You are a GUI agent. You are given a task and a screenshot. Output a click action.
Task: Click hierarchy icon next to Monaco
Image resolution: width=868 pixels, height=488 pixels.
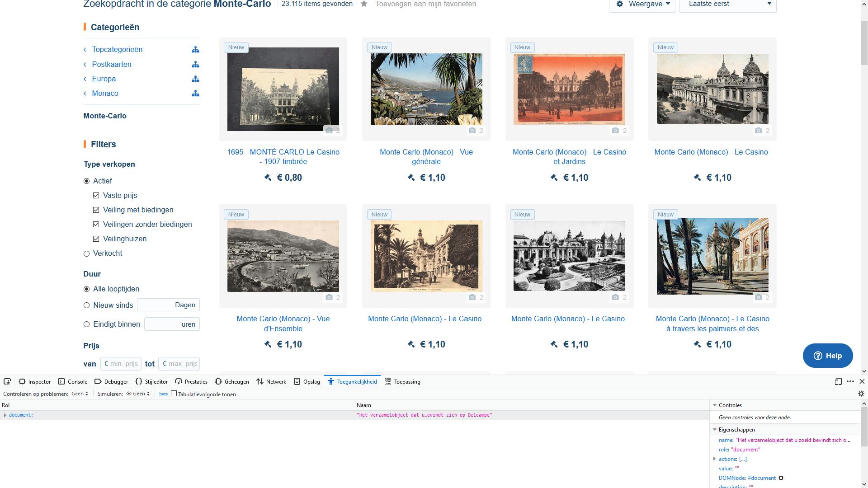click(x=195, y=94)
